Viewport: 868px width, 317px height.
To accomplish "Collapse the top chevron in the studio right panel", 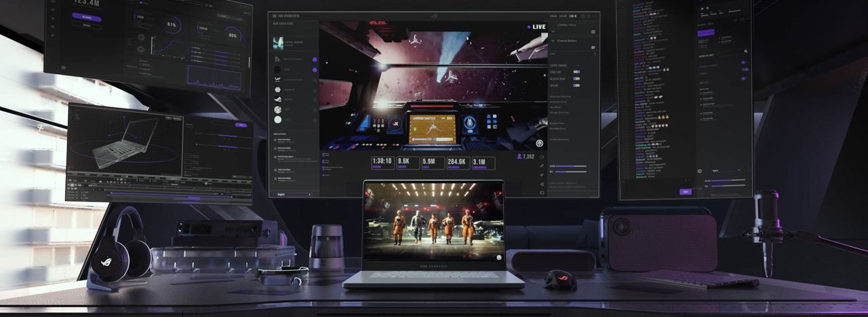I will point(553,32).
